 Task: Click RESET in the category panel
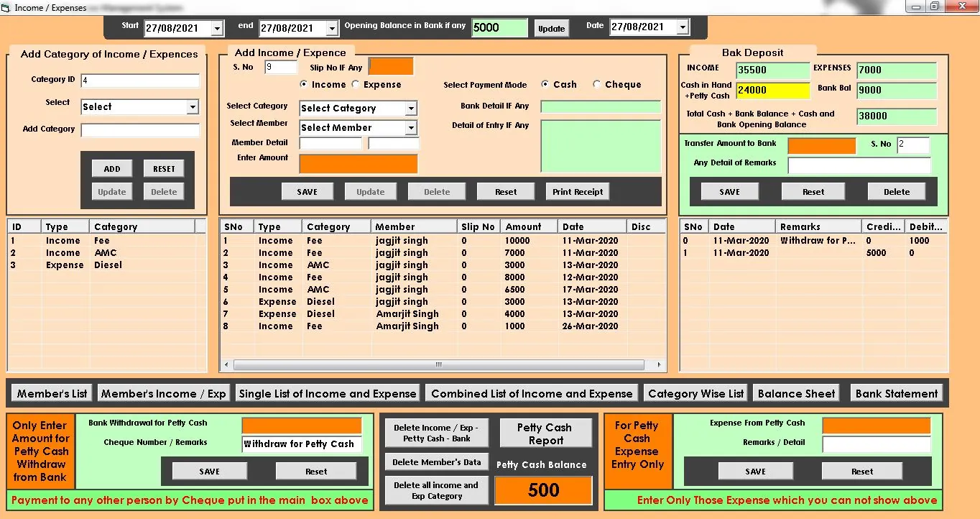click(164, 169)
